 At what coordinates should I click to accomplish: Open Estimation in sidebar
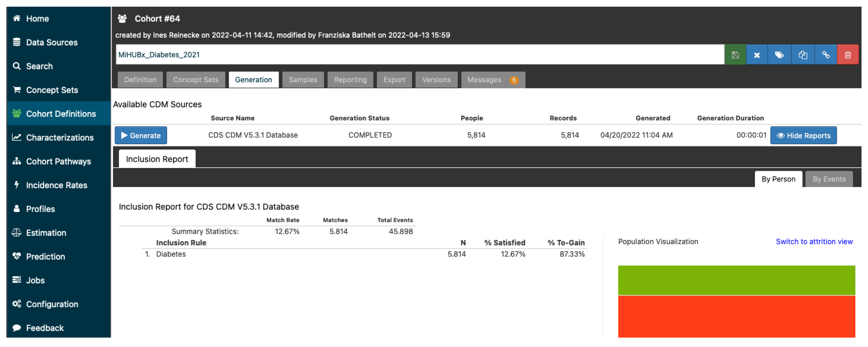coord(46,233)
